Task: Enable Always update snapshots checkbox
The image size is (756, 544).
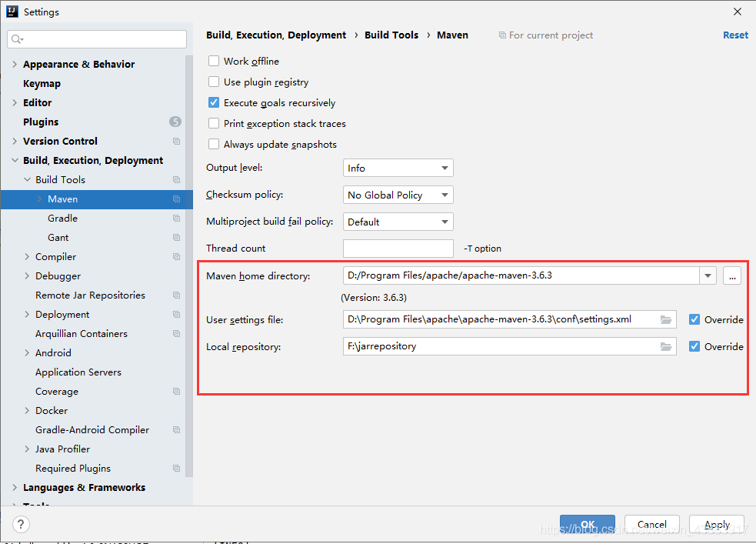Action: tap(214, 144)
